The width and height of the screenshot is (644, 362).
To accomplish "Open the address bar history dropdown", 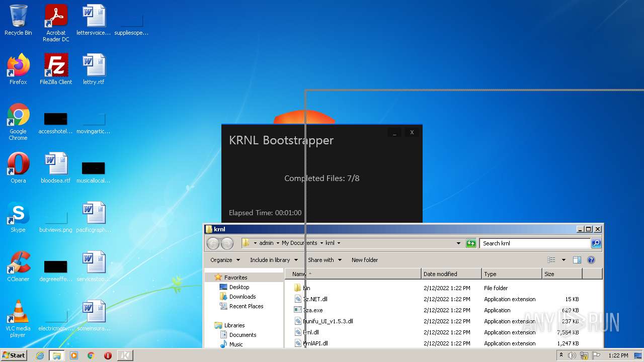I will 458,243.
